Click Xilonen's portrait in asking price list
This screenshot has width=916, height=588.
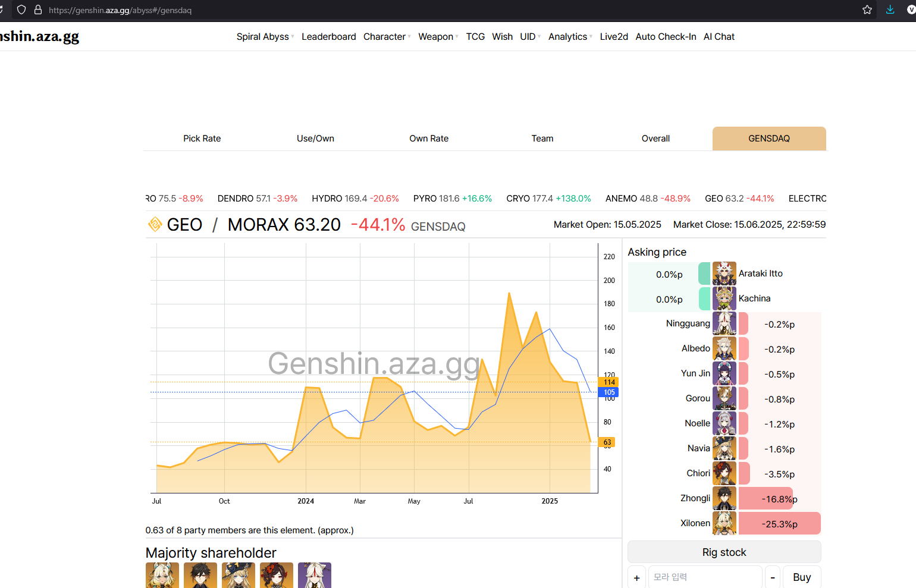(724, 523)
